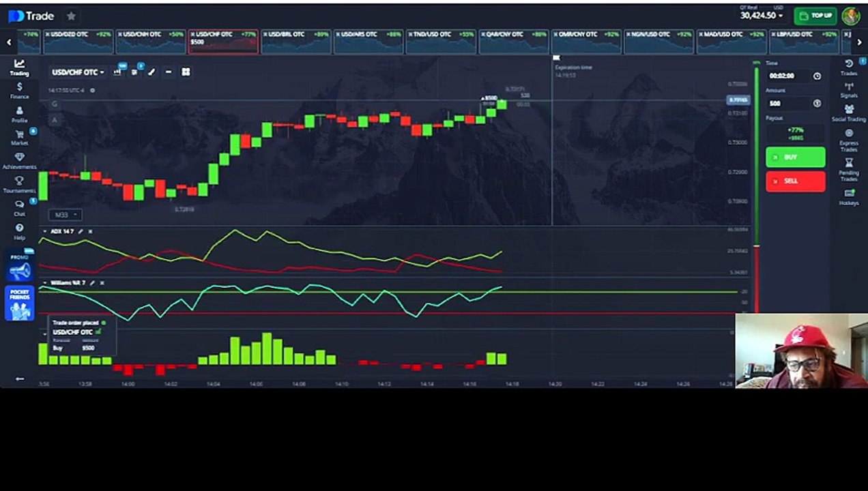This screenshot has width=868, height=491.
Task: Select the USD/CHF OTC tab
Action: pos(223,41)
